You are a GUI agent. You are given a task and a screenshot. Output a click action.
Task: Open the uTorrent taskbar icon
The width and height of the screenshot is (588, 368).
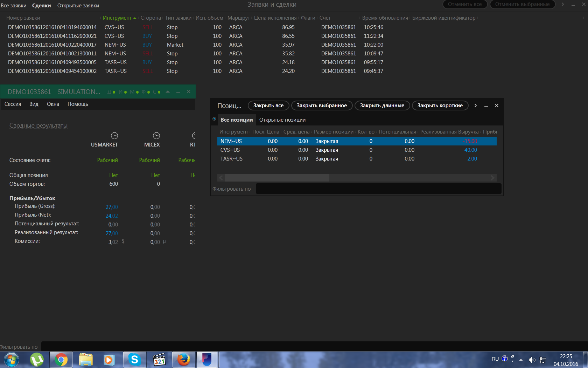click(37, 360)
